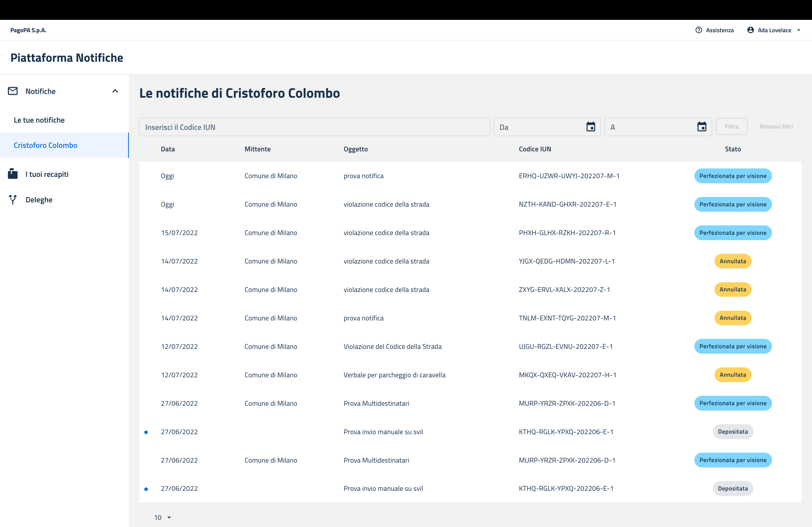Viewport: 812px width, 527px height.
Task: Open the Ada Lovelace user dropdown arrow
Action: pyautogui.click(x=798, y=30)
